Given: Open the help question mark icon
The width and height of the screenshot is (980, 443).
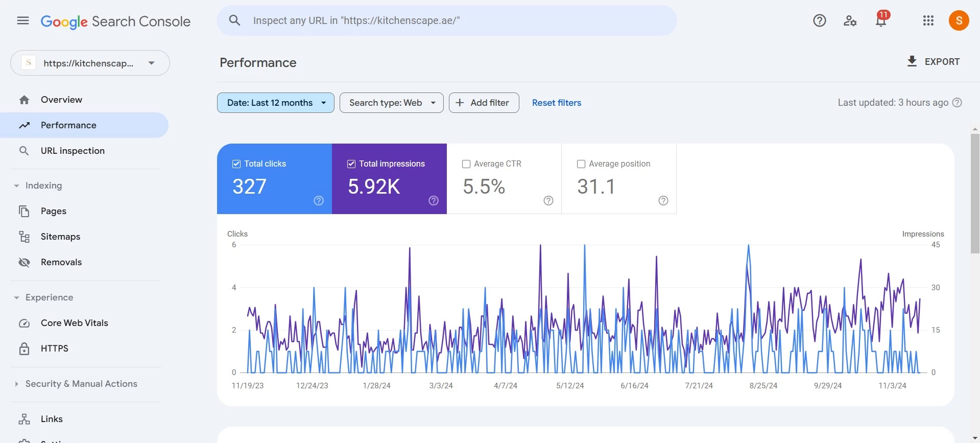Looking at the screenshot, I should click(x=820, y=20).
